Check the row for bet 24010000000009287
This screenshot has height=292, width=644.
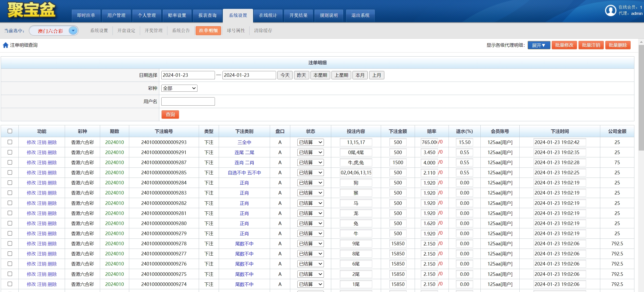click(10, 162)
